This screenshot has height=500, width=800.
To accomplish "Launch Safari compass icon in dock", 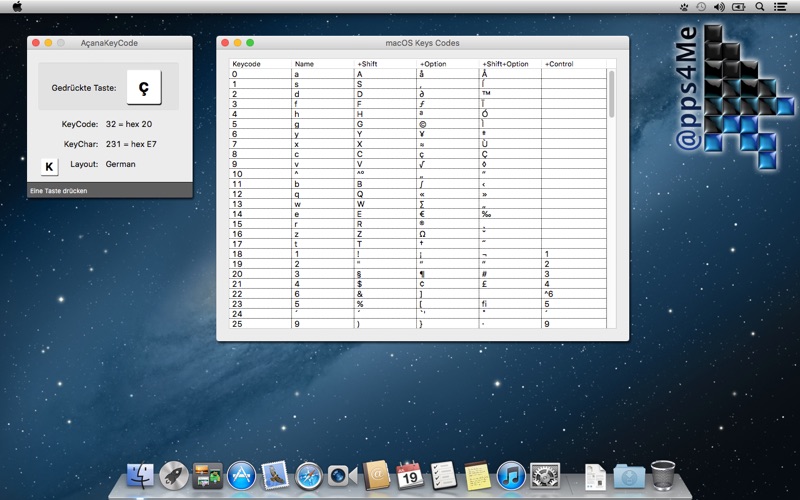I will [309, 476].
